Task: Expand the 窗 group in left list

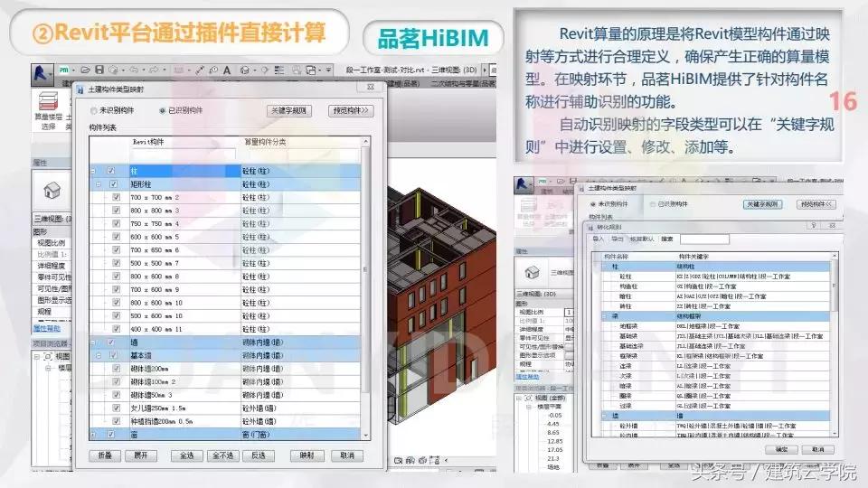Action: click(x=93, y=435)
